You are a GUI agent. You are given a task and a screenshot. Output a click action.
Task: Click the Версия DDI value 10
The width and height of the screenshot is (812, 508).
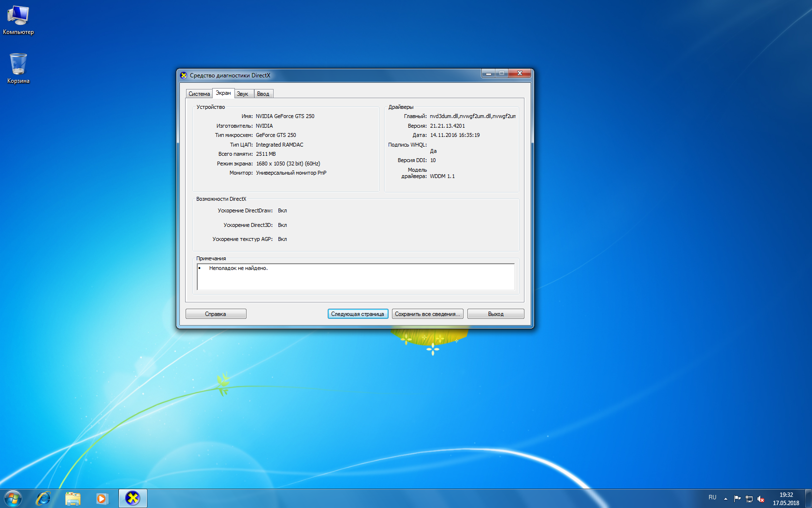pos(433,160)
